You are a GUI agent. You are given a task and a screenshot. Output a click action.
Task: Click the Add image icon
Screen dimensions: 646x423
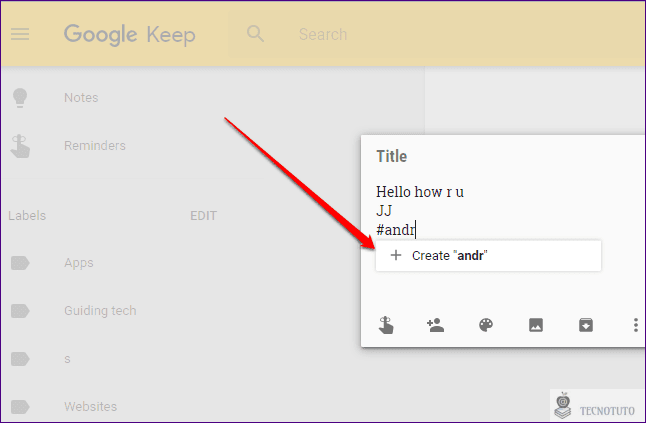tap(536, 325)
